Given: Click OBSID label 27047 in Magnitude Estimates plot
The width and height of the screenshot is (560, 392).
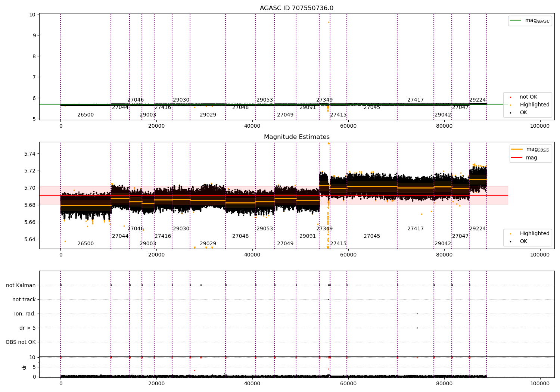Looking at the screenshot, I should point(460,236).
